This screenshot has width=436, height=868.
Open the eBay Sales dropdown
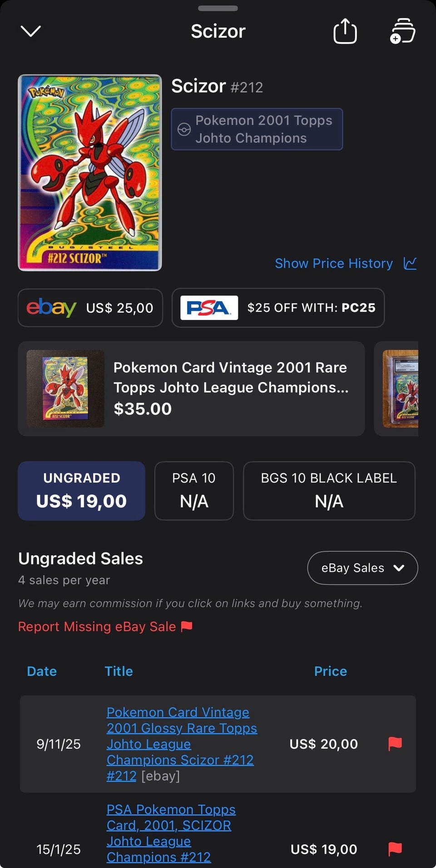(362, 568)
